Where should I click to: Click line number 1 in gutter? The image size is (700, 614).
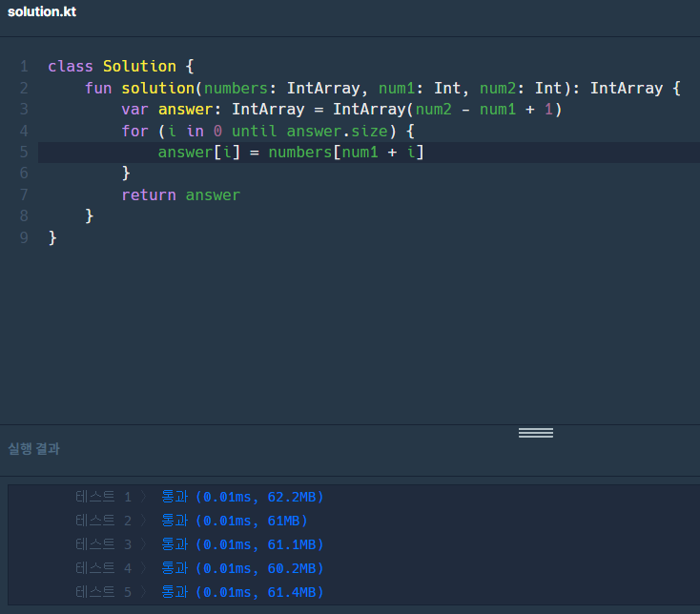click(x=24, y=67)
